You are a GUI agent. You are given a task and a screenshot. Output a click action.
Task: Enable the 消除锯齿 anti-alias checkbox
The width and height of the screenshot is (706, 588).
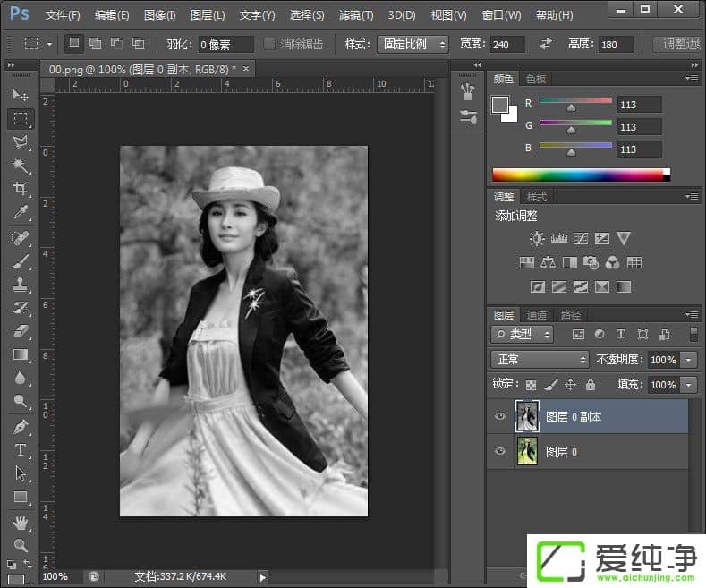pos(270,44)
